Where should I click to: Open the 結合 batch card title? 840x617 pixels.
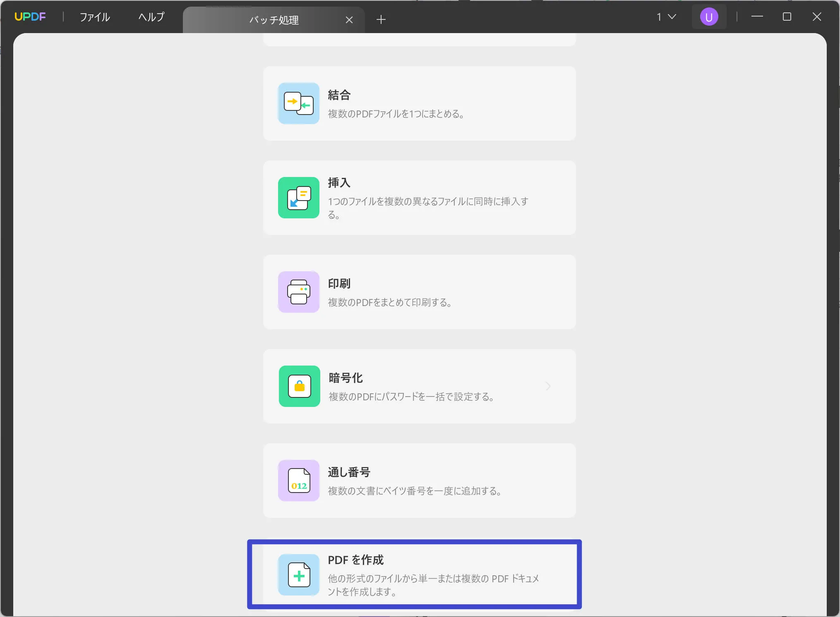[x=339, y=95]
